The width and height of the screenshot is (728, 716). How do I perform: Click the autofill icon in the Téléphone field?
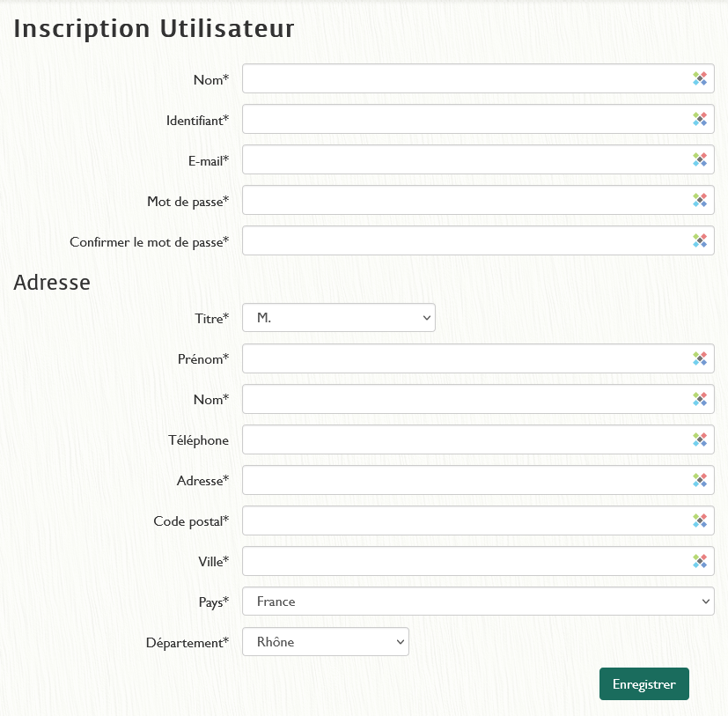pyautogui.click(x=700, y=439)
